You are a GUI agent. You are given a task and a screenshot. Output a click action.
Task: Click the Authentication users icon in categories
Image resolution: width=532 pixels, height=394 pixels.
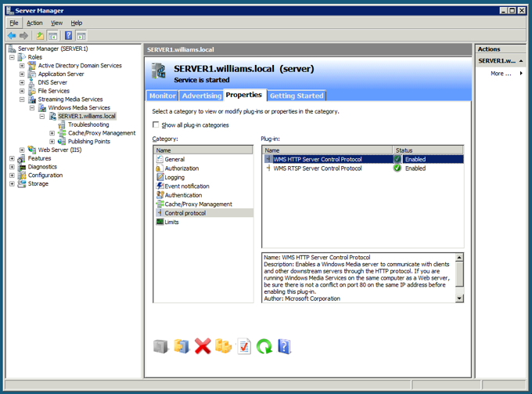[160, 195]
